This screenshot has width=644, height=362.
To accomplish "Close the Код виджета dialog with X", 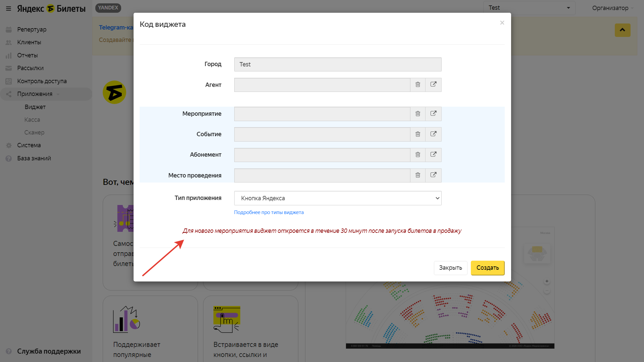I will [x=502, y=23].
